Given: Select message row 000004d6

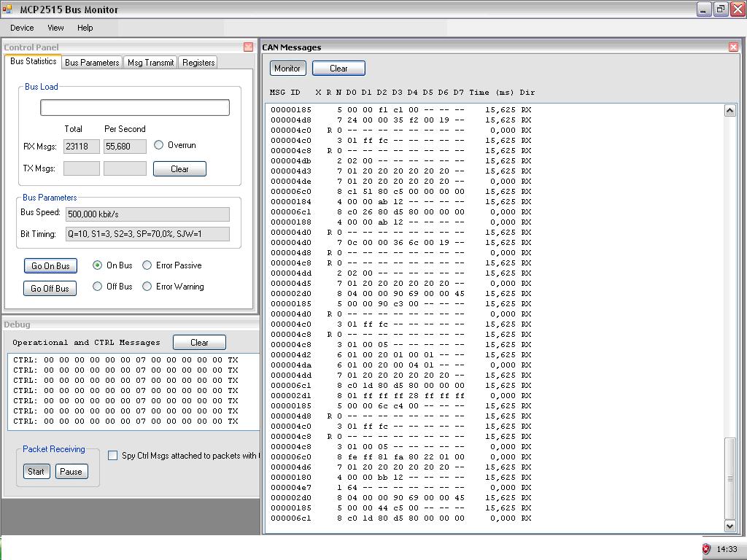Looking at the screenshot, I should coord(401,467).
